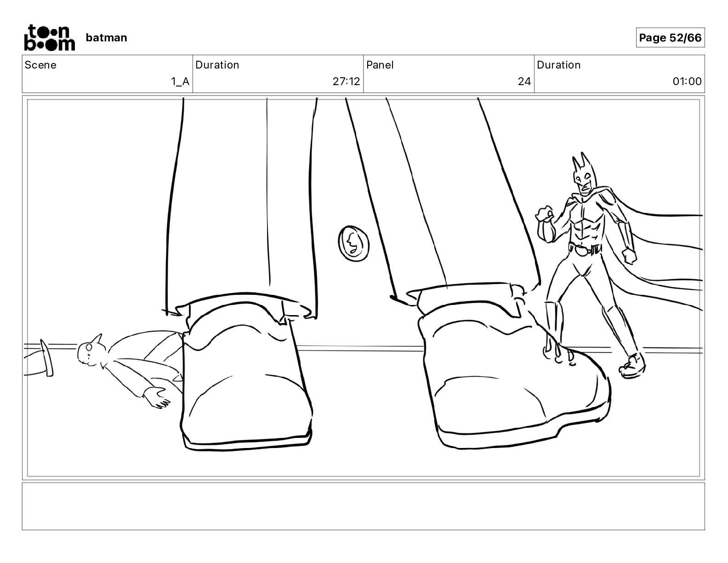Click the 'Duration' label next to Scene
728x563 pixels.
[217, 65]
